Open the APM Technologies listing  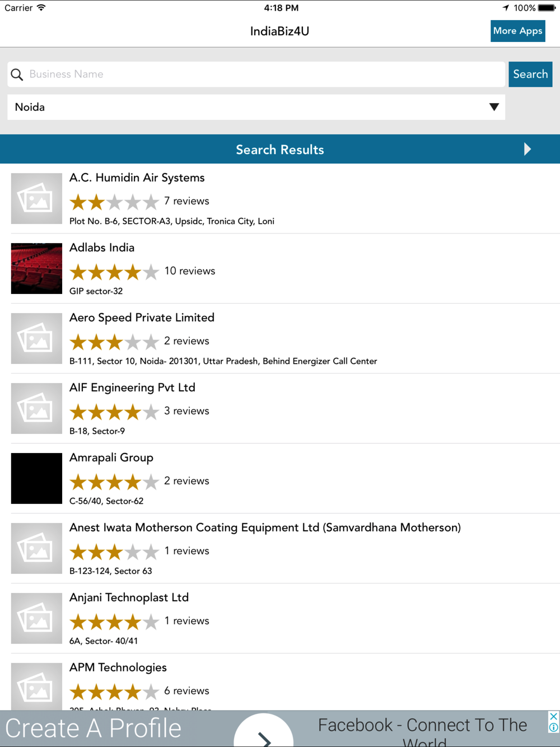pos(280,682)
